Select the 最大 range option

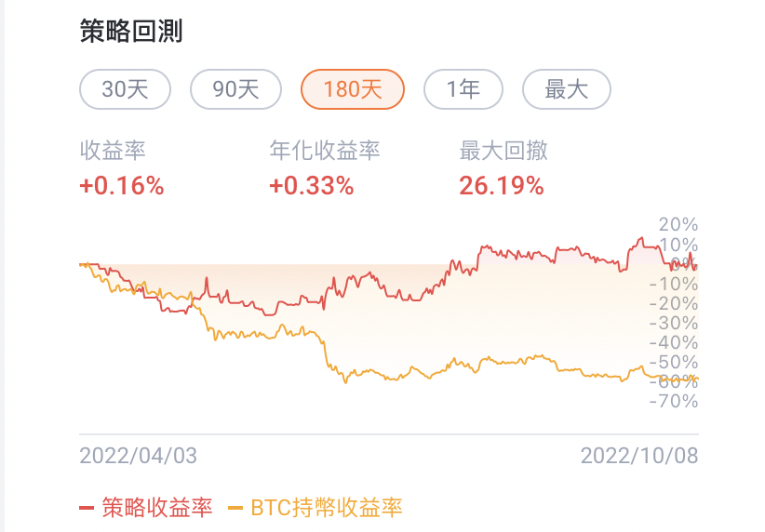pos(567,89)
